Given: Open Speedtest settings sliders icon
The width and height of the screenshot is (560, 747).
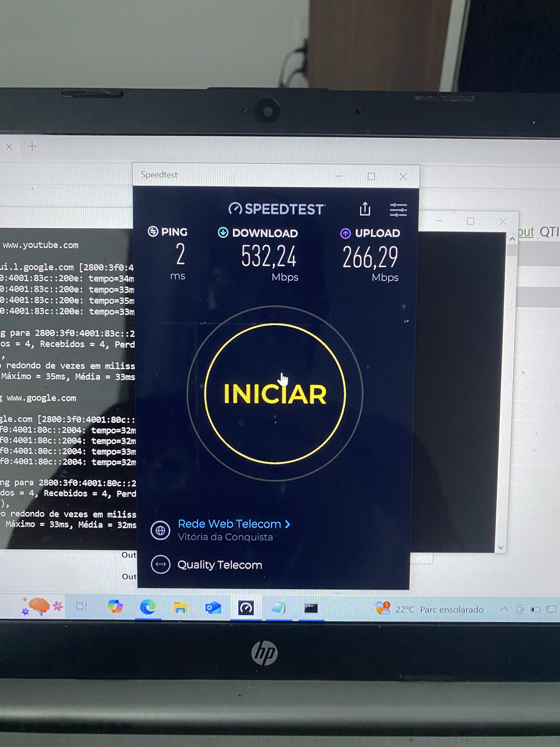Looking at the screenshot, I should pyautogui.click(x=398, y=210).
